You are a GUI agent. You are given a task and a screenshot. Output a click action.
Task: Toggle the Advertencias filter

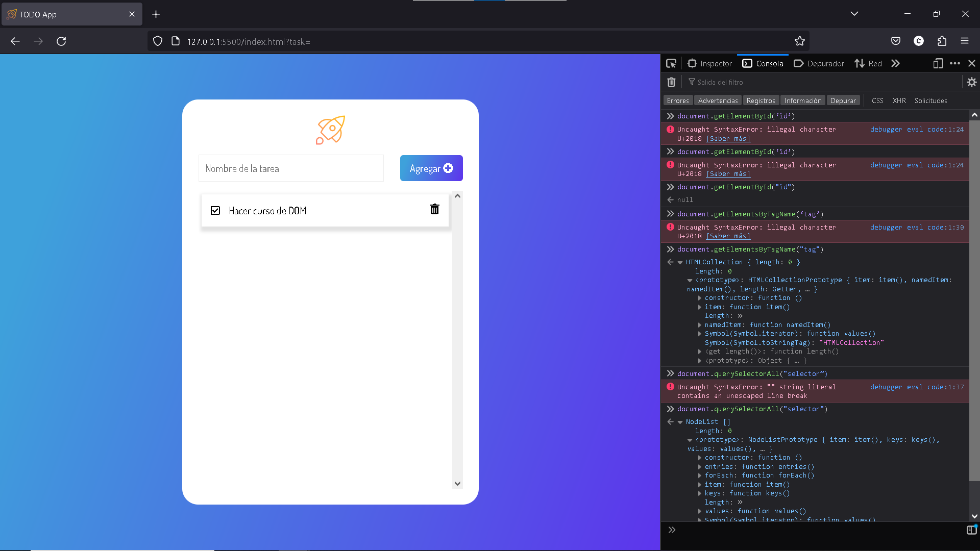click(x=718, y=101)
